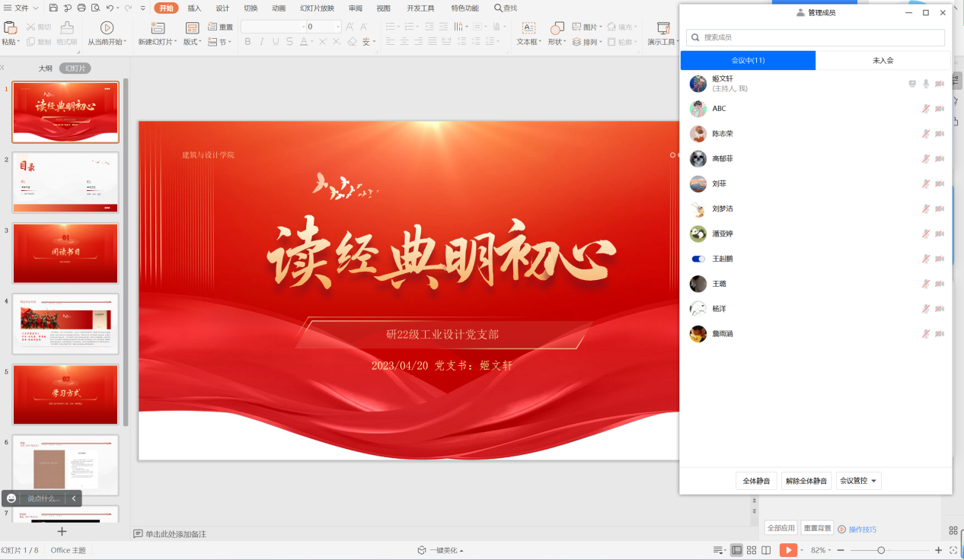964x560 pixels.
Task: Open the 文件 menu dropdown
Action: pyautogui.click(x=27, y=8)
